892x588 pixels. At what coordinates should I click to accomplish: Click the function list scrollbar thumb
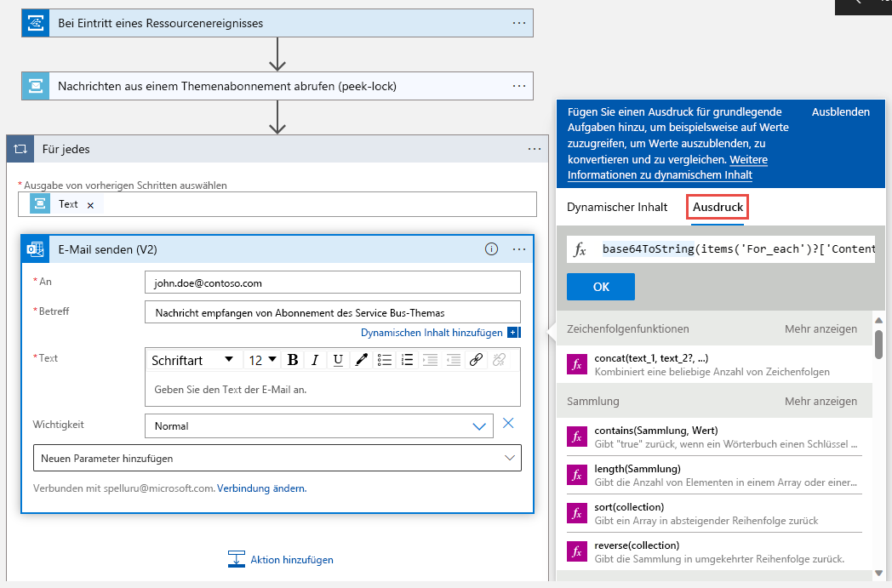[x=878, y=344]
